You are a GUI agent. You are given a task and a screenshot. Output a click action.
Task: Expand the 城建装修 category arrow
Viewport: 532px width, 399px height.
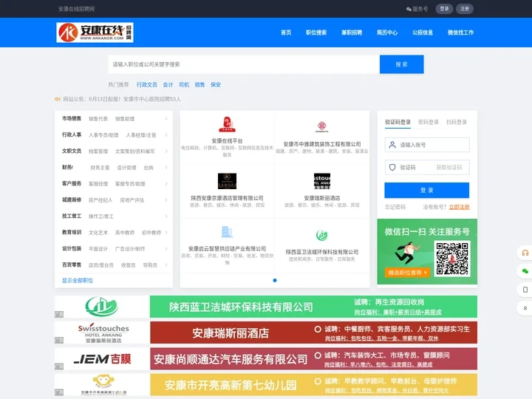pos(166,200)
